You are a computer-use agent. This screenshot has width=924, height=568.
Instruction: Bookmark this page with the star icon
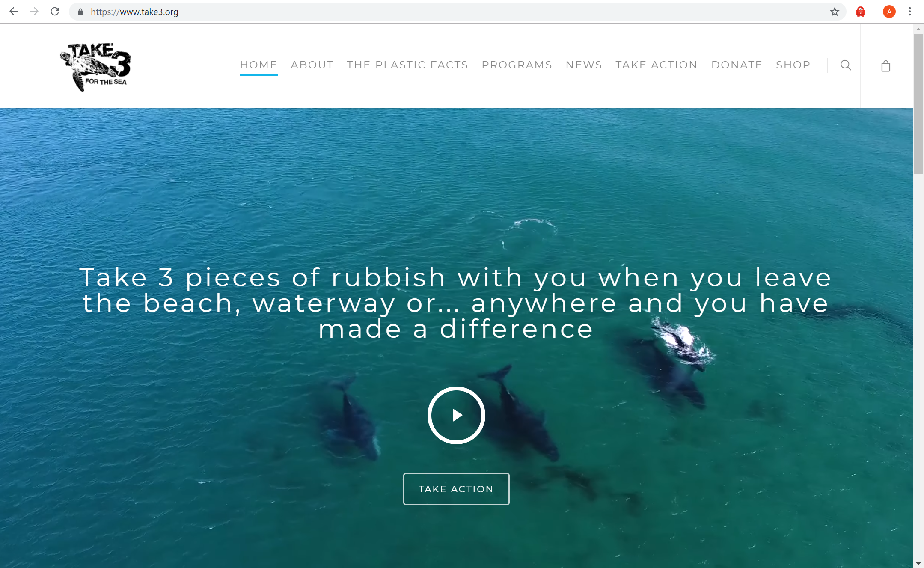click(x=835, y=12)
